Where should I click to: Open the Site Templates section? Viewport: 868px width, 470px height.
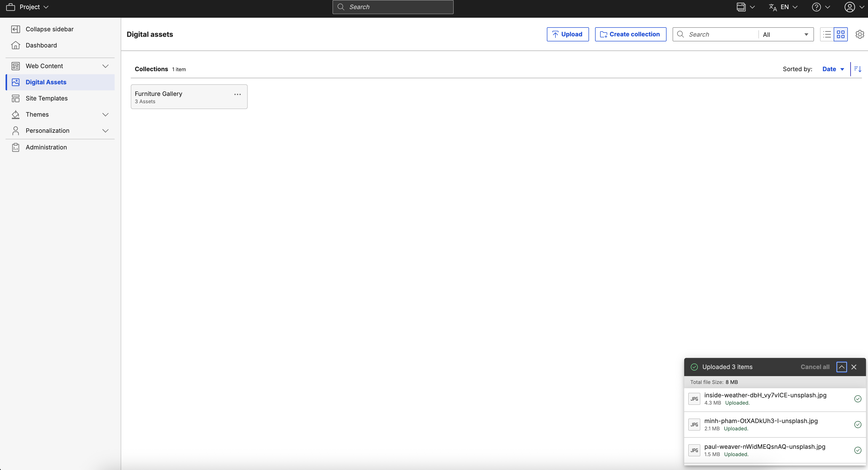pyautogui.click(x=46, y=98)
